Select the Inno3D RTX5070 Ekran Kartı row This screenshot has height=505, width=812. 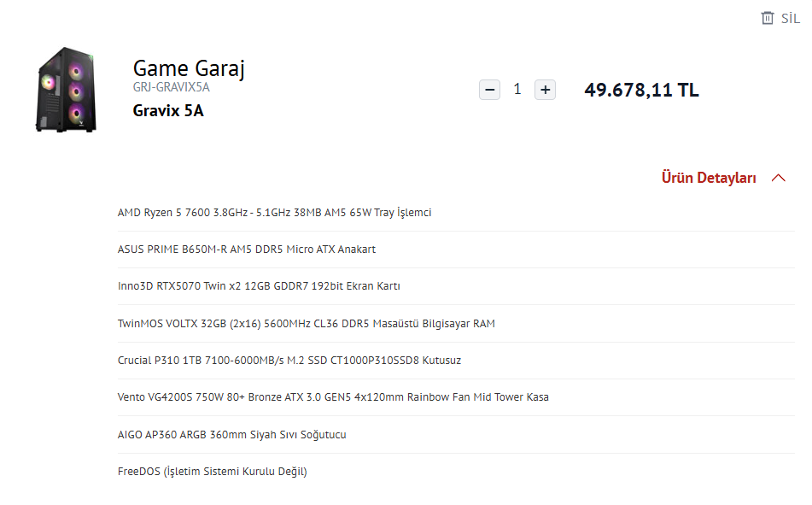[x=456, y=286]
